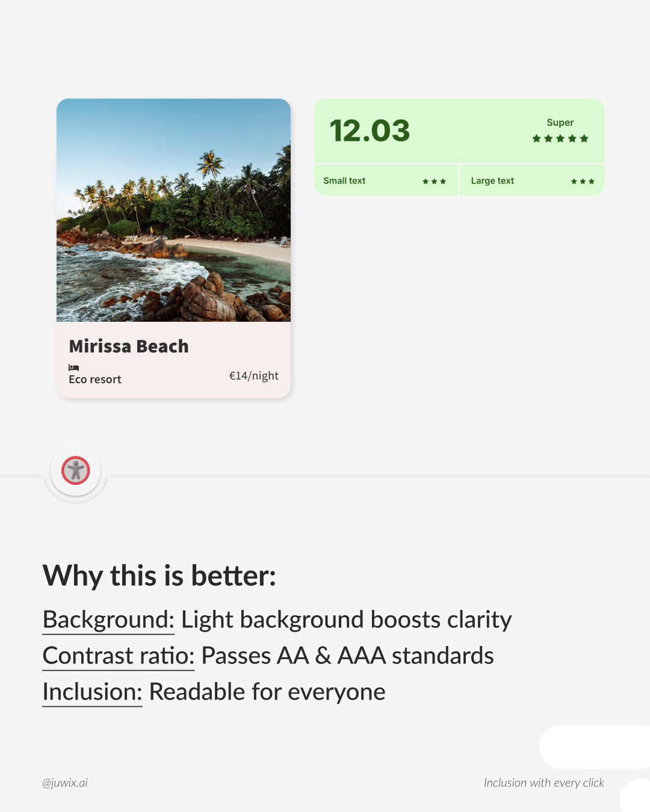
Task: Click the Why this is better heading
Action: 159,576
